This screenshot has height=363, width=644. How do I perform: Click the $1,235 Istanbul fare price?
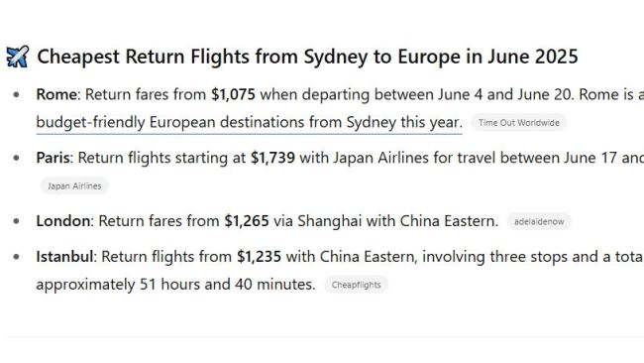click(x=259, y=257)
